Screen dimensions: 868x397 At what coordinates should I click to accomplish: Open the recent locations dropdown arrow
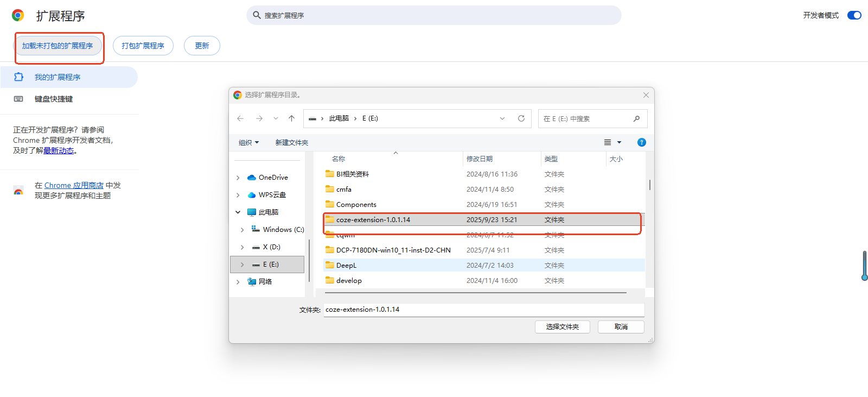tap(276, 118)
